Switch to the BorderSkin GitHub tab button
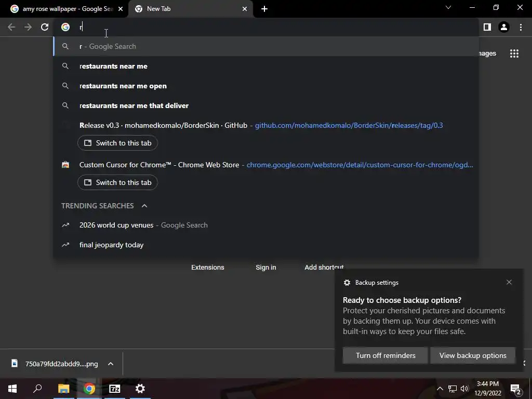 click(x=118, y=143)
